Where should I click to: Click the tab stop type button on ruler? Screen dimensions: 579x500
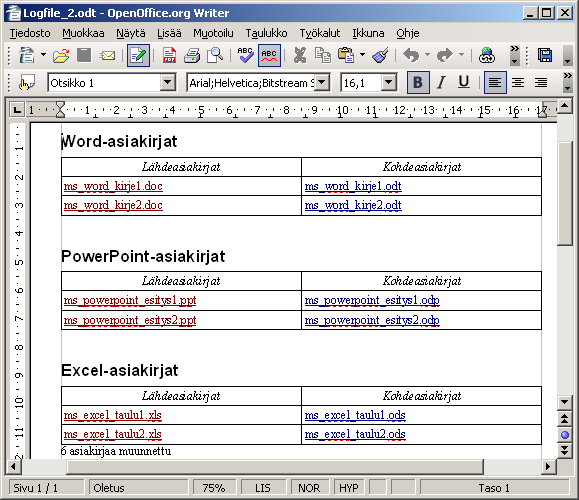(x=16, y=110)
